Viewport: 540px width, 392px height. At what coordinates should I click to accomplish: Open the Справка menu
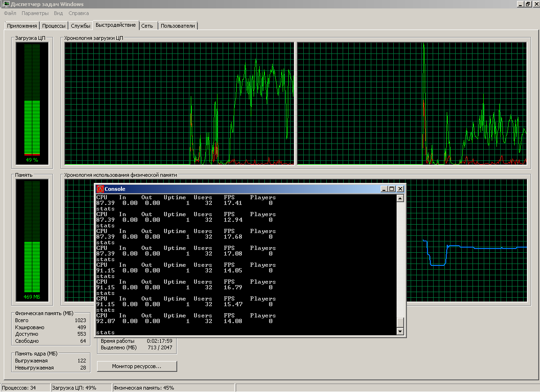point(79,13)
